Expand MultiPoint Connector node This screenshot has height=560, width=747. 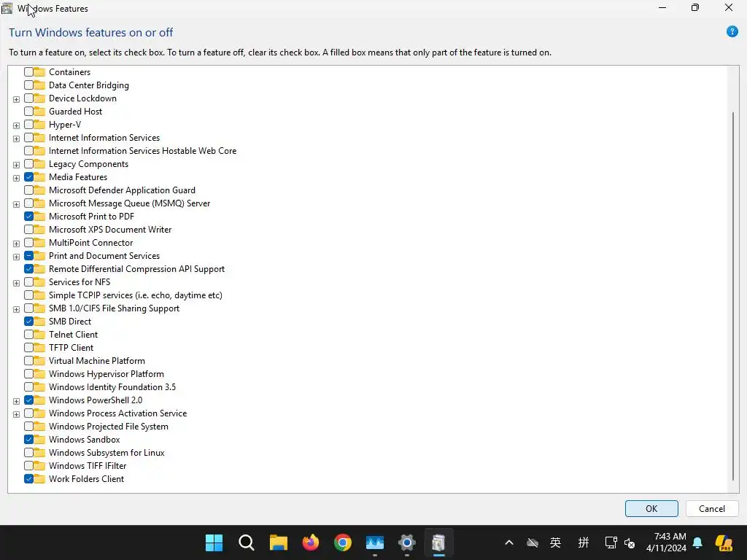click(16, 244)
